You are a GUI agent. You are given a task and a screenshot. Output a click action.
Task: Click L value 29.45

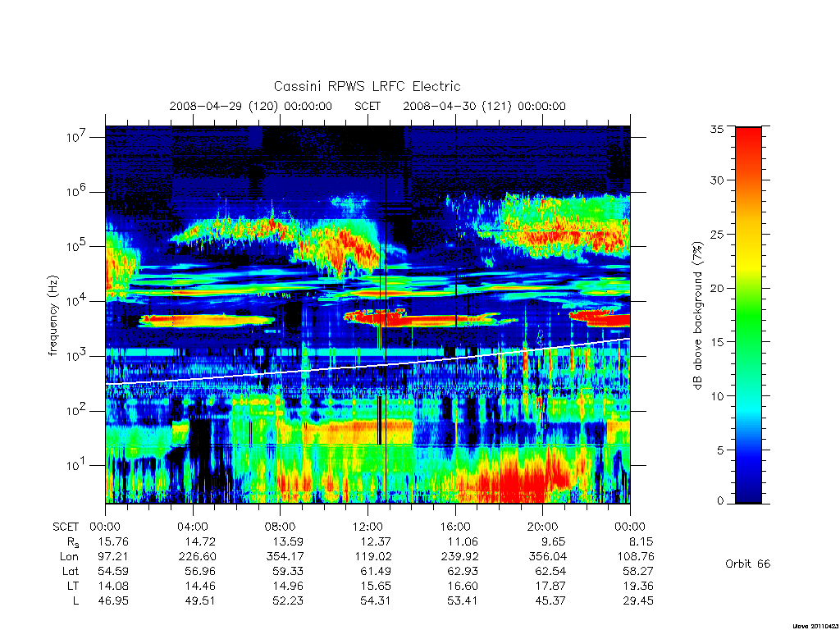[x=638, y=600]
